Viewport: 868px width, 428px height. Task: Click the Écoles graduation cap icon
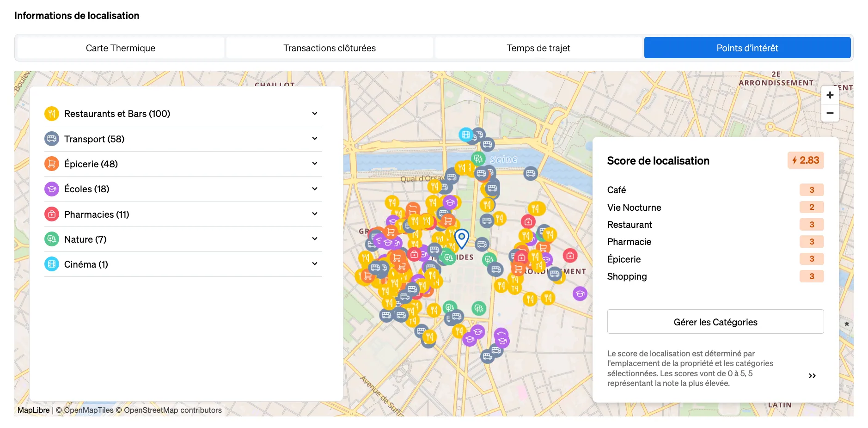(52, 189)
